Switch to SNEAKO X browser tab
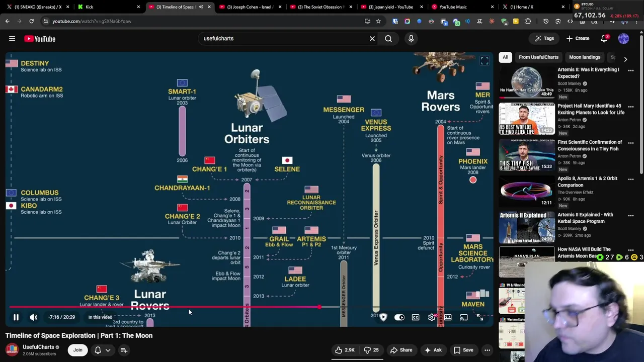Screen dimensions: 644x362 tap(38, 7)
